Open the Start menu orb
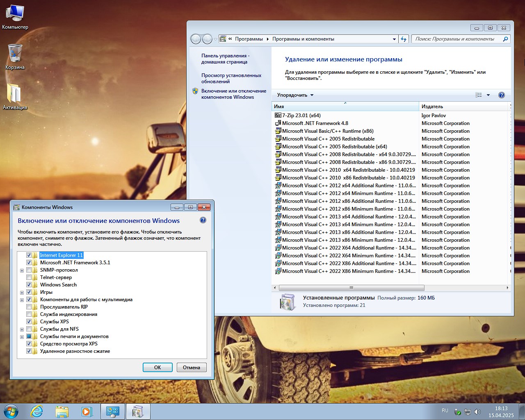Screen dimensions: 525x420 11,411
